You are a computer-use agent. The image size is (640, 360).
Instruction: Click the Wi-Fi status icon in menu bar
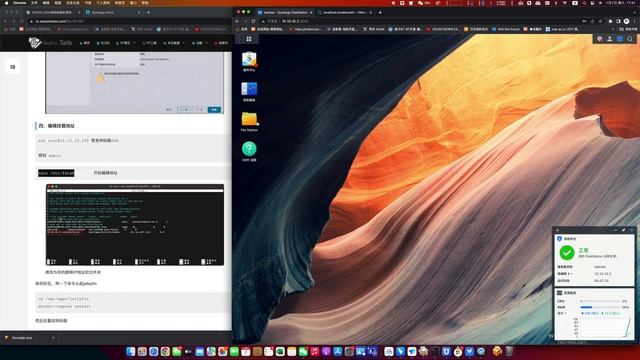point(565,3)
